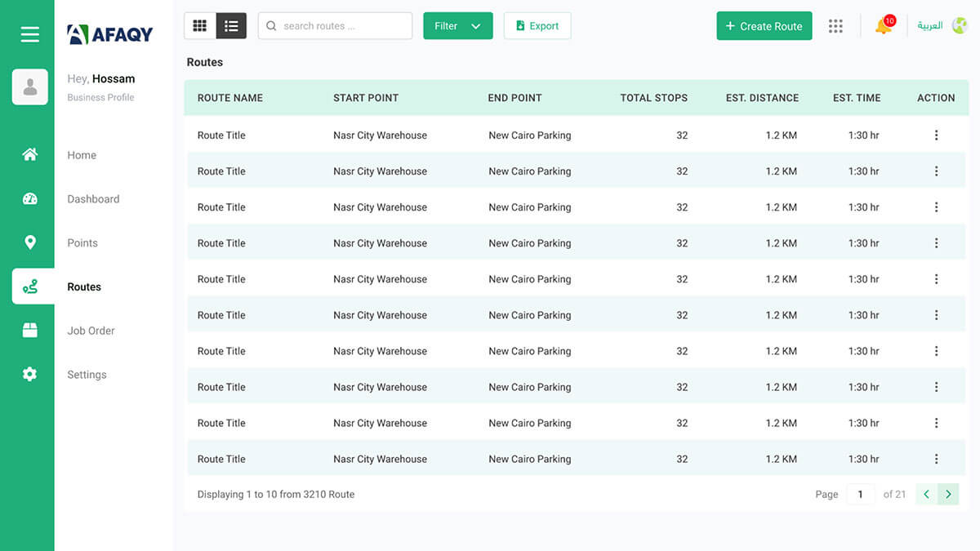This screenshot has height=551, width=980.
Task: Export the routes list
Action: coord(537,25)
